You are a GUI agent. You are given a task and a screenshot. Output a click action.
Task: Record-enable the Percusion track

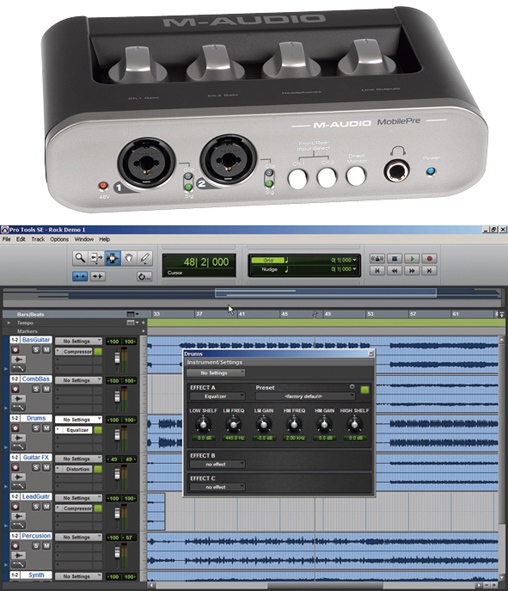coord(15,546)
